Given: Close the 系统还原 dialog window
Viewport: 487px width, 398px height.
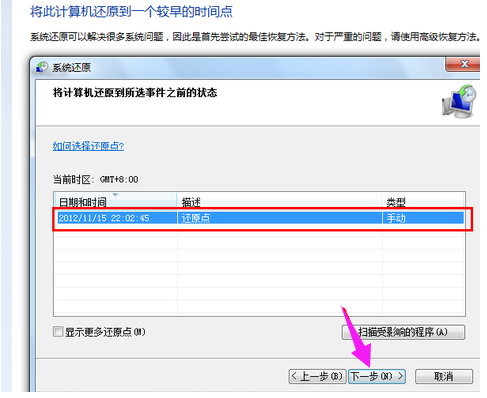Looking at the screenshot, I should (x=463, y=64).
